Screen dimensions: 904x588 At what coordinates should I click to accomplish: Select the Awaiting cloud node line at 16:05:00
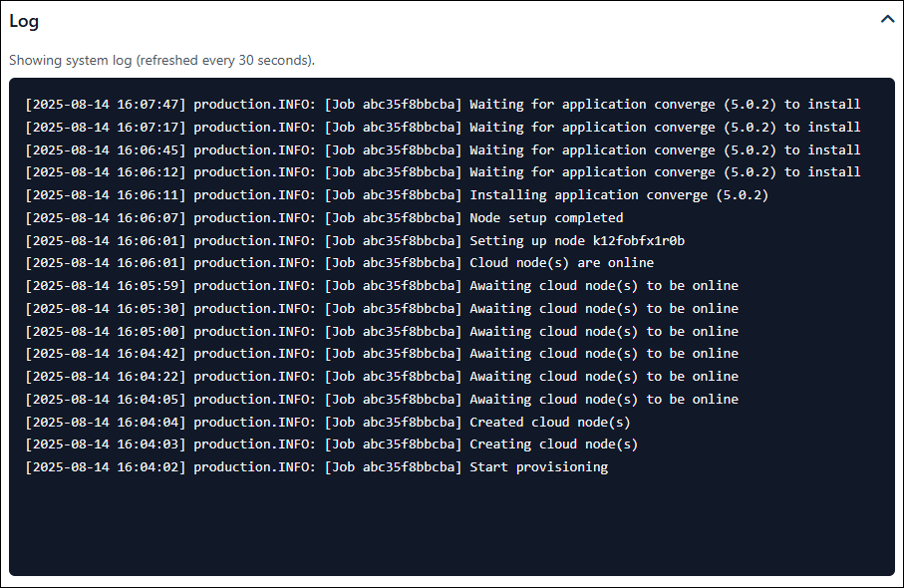[382, 332]
